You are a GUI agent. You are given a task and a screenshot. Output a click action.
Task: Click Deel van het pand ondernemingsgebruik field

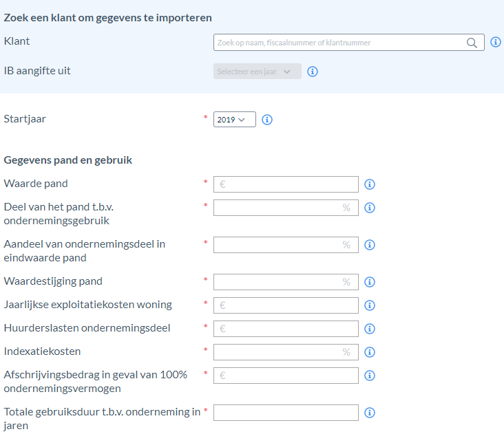(x=286, y=208)
